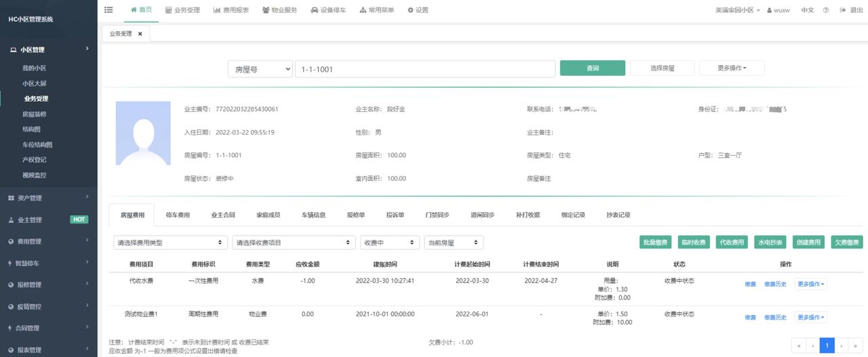Open 物业服务 top menu
This screenshot has width=868, height=357.
pyautogui.click(x=279, y=10)
